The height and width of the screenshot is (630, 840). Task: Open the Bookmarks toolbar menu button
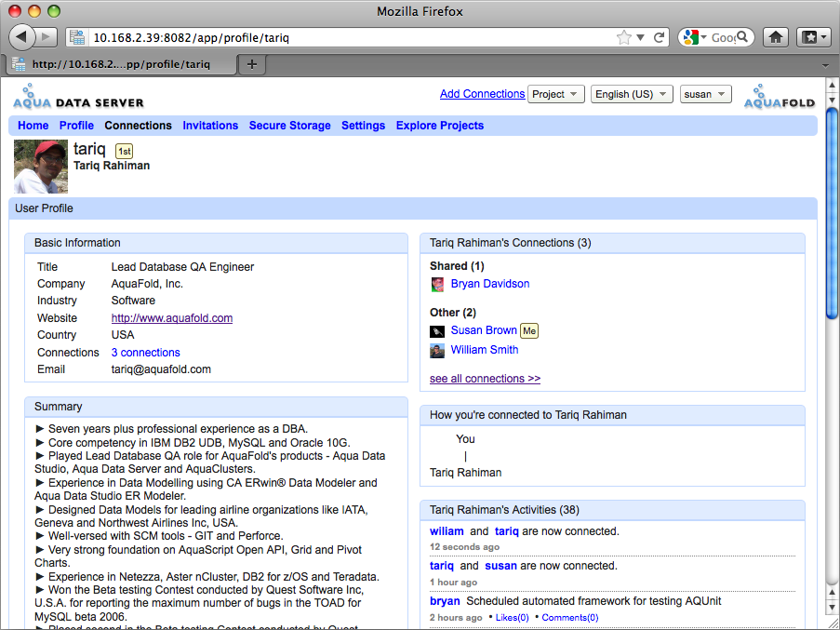[x=813, y=37]
